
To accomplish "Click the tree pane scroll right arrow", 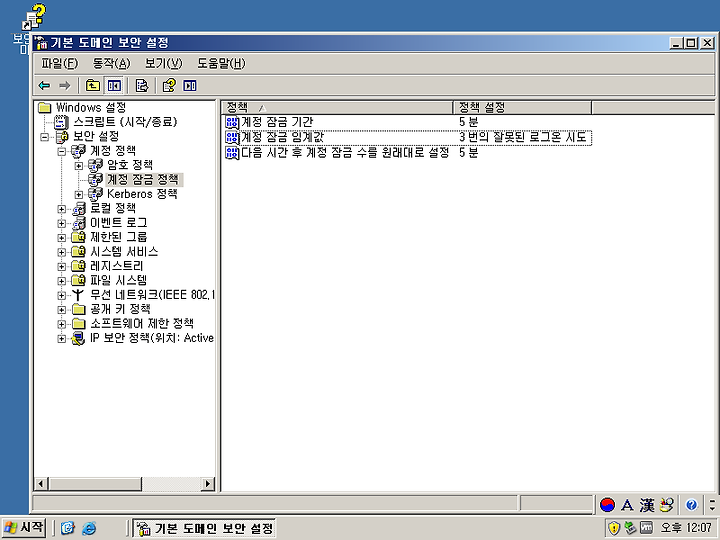I will (208, 484).
